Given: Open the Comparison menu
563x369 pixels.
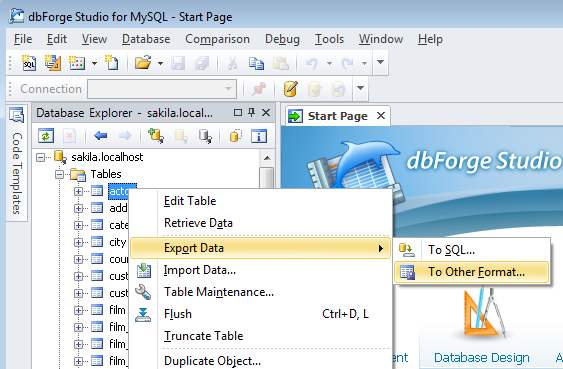Looking at the screenshot, I should (x=217, y=39).
